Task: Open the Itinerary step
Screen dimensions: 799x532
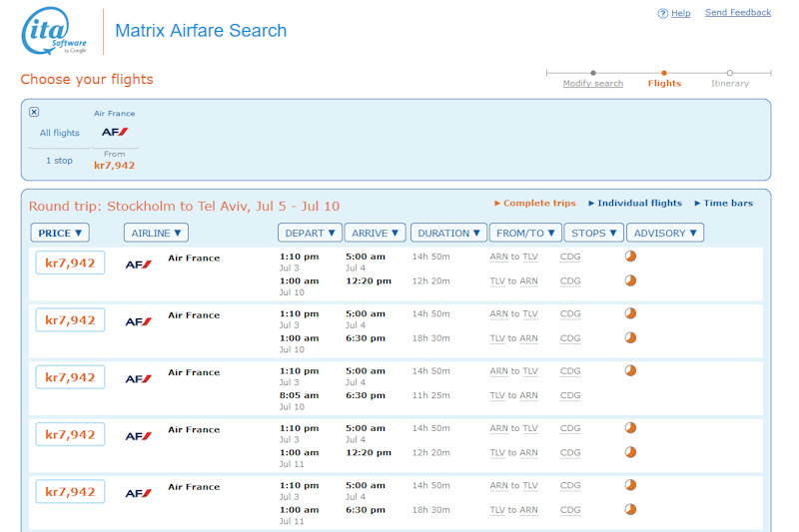Action: tap(729, 83)
